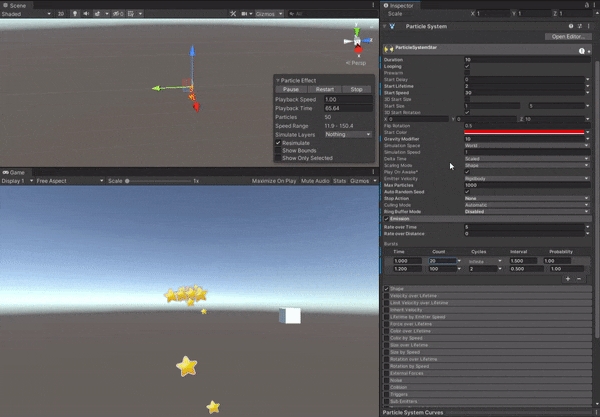Remove burst with minus icon
Viewport: 600px width, 417px height.
click(579, 279)
